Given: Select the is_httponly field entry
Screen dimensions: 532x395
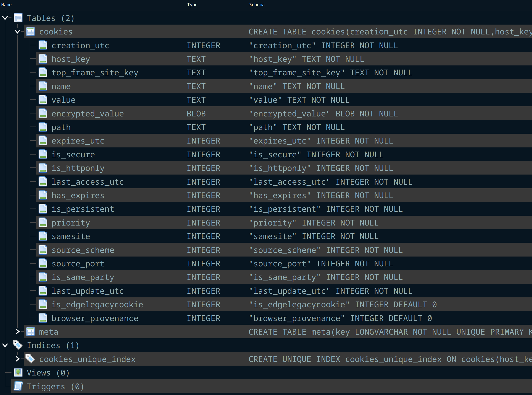Looking at the screenshot, I should [78, 168].
